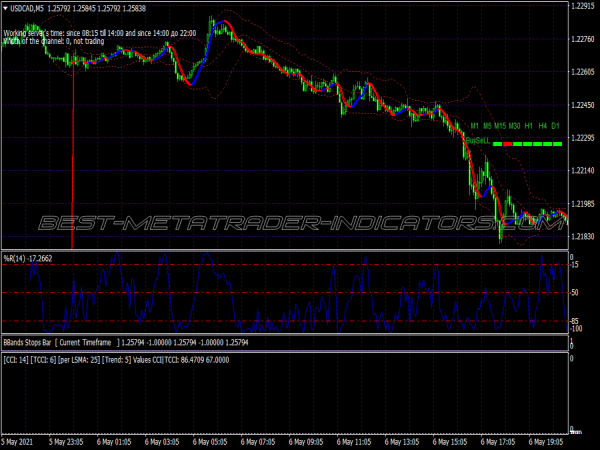The width and height of the screenshot is (600, 450).
Task: Click the red vertical line on the chart
Action: [x=72, y=157]
